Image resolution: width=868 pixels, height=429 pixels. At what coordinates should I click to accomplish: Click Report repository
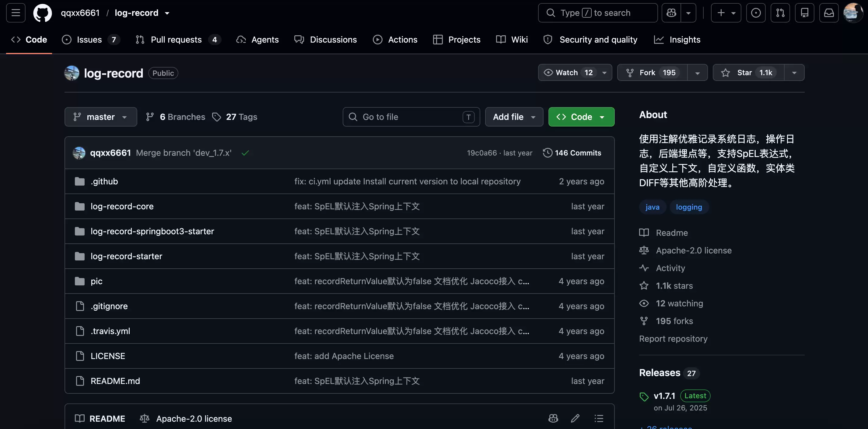coord(673,339)
